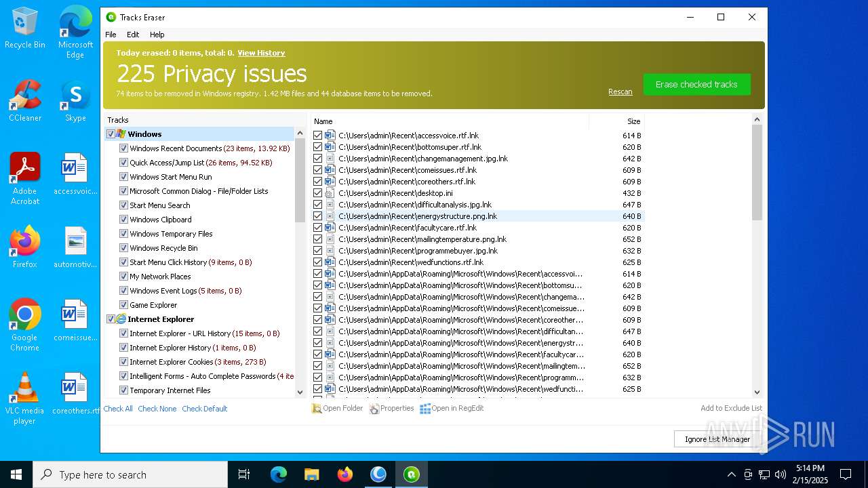Open the Help menu

point(157,35)
